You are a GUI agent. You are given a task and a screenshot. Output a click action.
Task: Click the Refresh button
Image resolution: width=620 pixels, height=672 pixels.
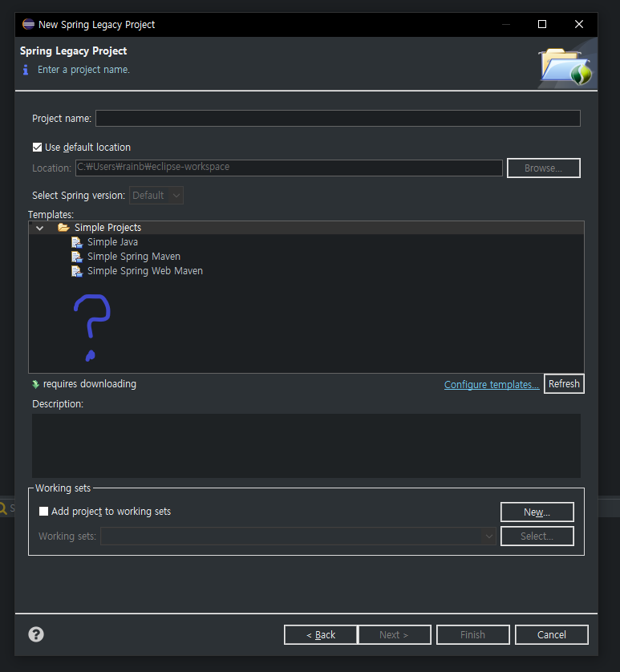click(564, 383)
